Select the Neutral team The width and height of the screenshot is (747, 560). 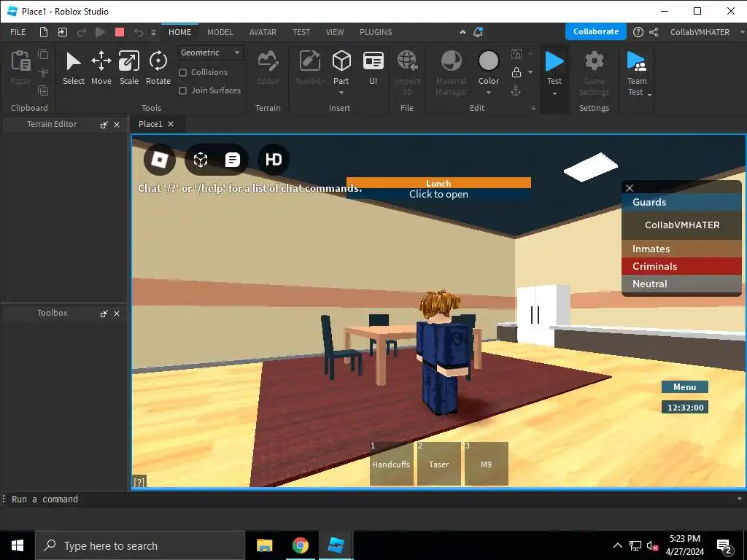click(x=681, y=284)
